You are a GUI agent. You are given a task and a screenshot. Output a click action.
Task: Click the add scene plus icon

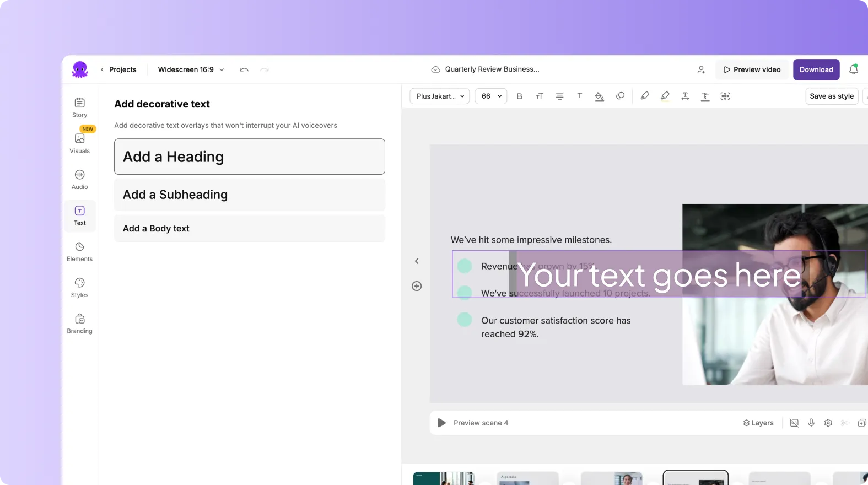(417, 286)
